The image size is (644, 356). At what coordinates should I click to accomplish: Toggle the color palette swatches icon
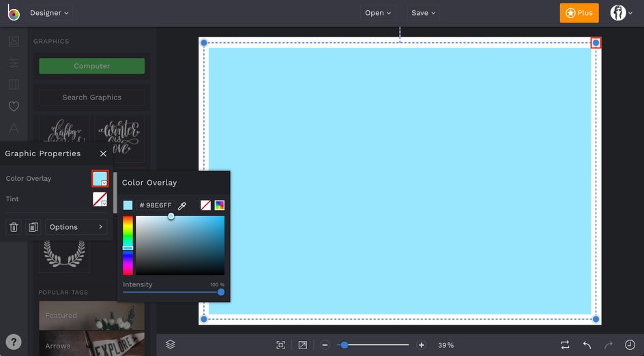click(220, 205)
